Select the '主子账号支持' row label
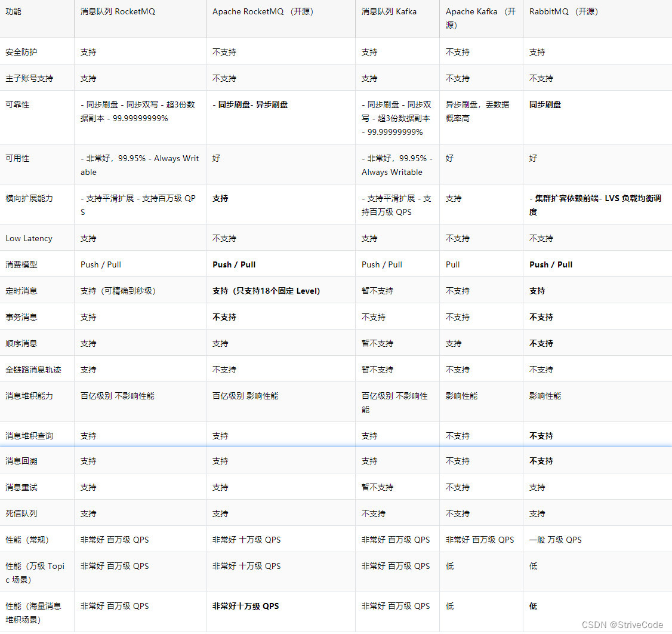Screen dimensions: 672x634 (29, 78)
